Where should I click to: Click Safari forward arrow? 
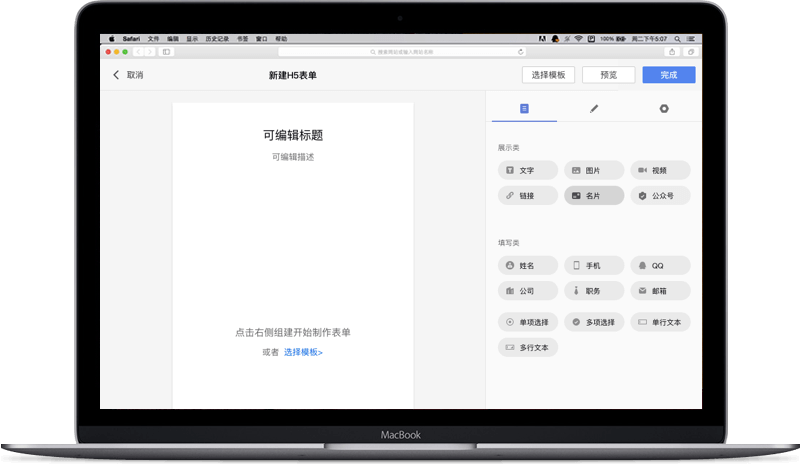pos(149,52)
